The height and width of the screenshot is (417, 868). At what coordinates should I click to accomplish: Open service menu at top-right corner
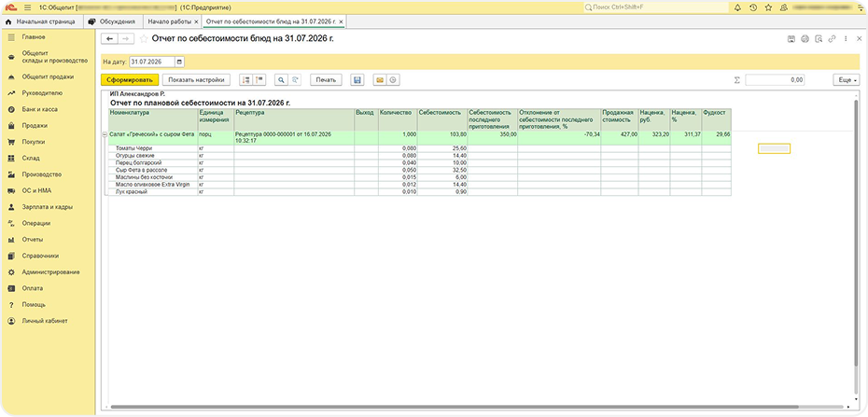[861, 7]
